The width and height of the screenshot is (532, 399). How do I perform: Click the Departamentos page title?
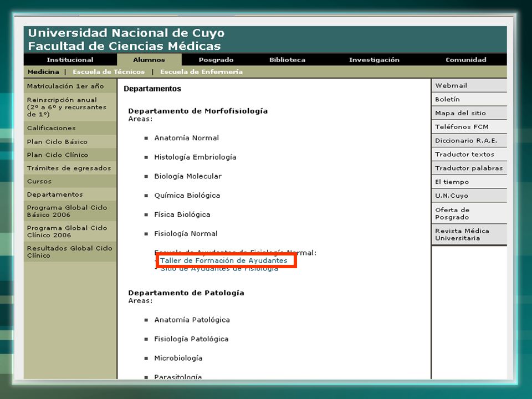coord(152,89)
